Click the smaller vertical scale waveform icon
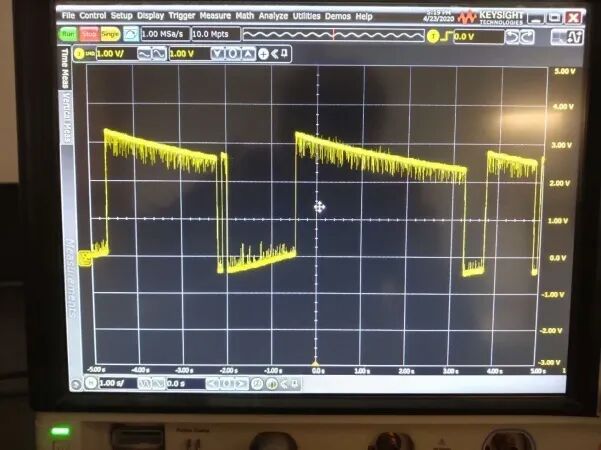601x450 pixels. [159, 54]
